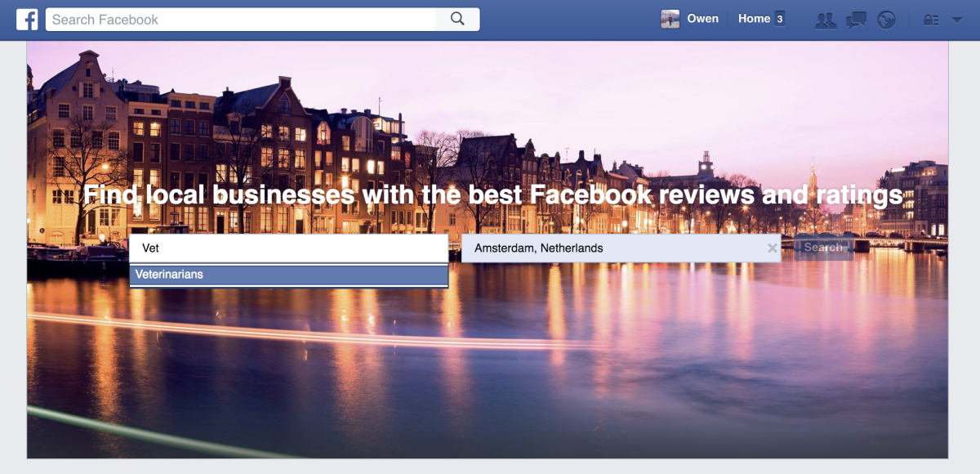Click the magnifier search button in top bar
Viewport: 980px width, 474px height.
tap(457, 19)
